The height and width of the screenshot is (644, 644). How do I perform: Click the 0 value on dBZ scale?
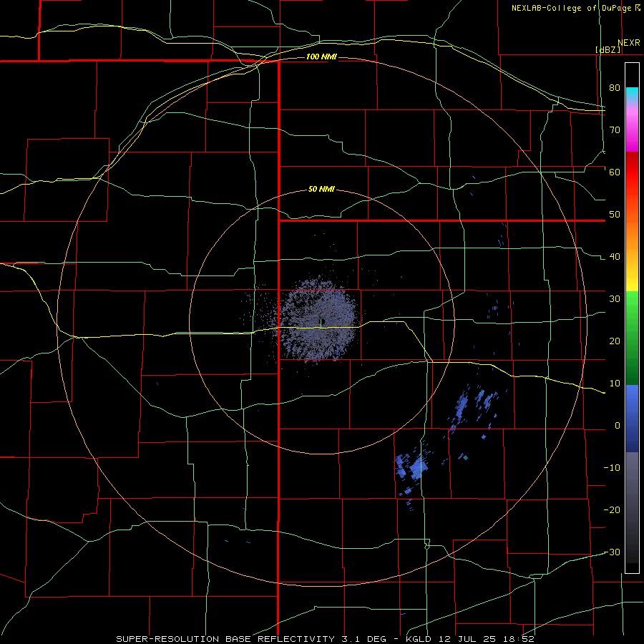618,426
